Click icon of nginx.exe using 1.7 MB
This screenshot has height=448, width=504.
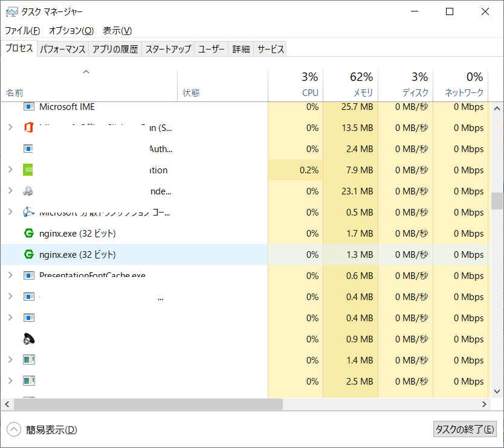[29, 233]
